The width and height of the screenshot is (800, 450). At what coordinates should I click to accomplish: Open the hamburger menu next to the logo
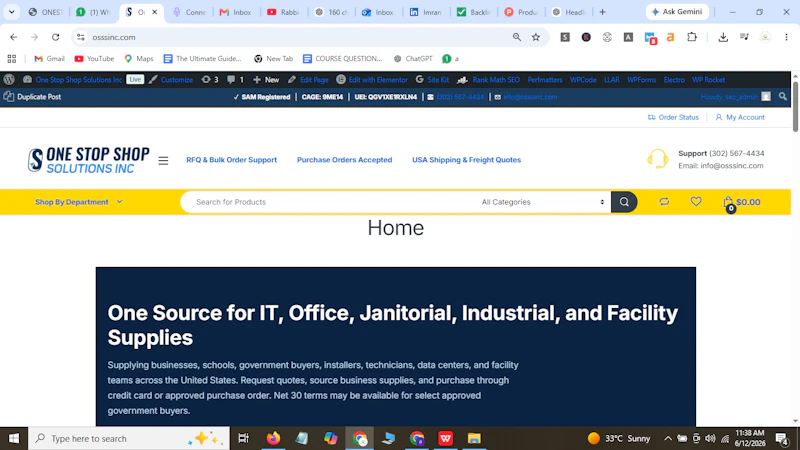click(x=163, y=161)
